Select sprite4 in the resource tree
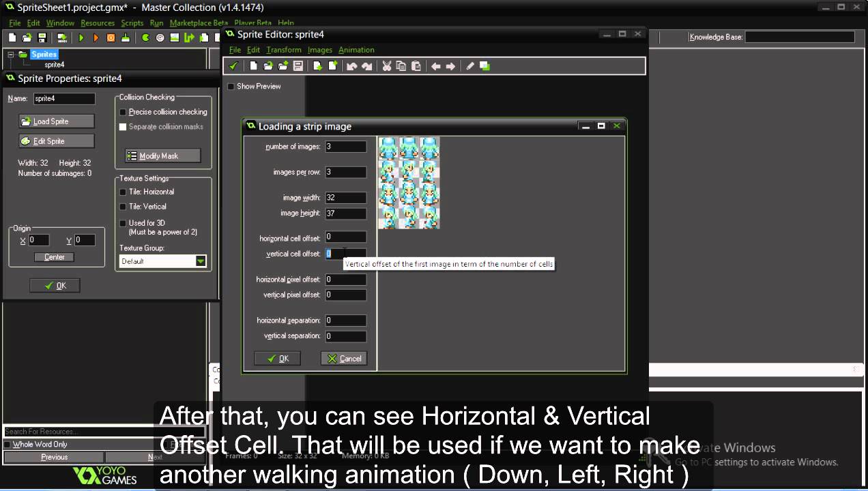The height and width of the screenshot is (491, 868). coord(55,65)
